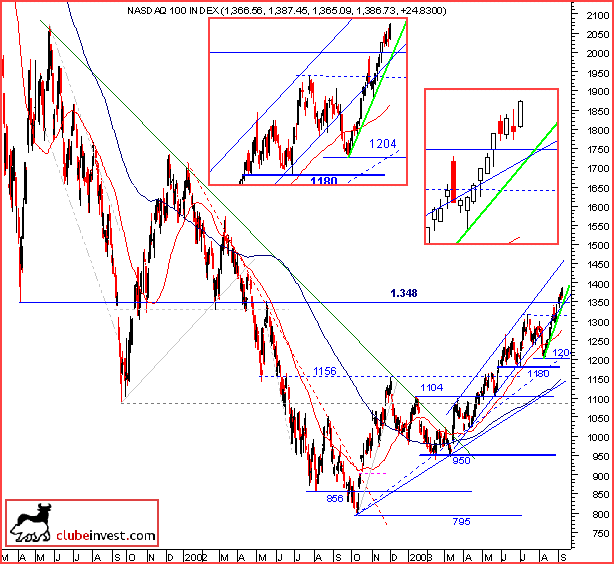Click the 1204 label in the inset
The image size is (614, 564).
coord(383,144)
